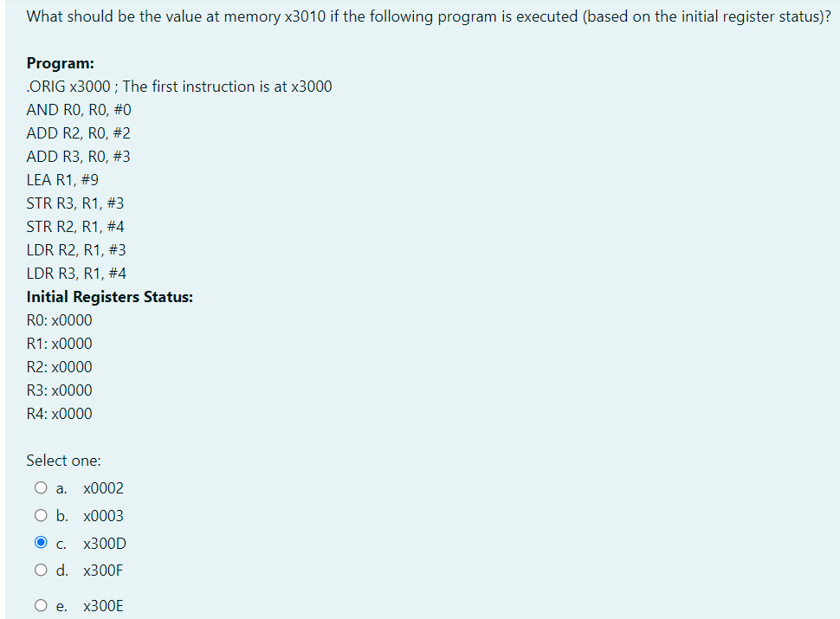Click the AND R0, R0, #0 instruction line
The width and height of the screenshot is (840, 619).
tap(79, 109)
